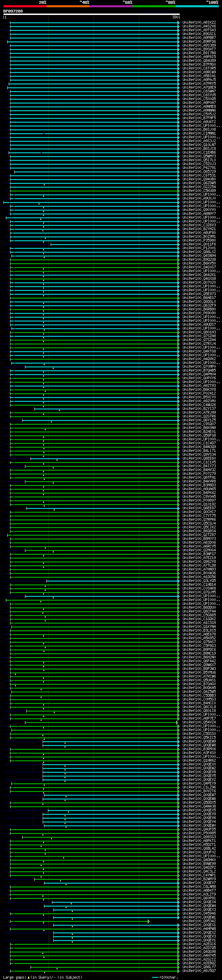Select the UniRef100_Q60P81 label
The image size is (222, 980).
click(x=199, y=898)
